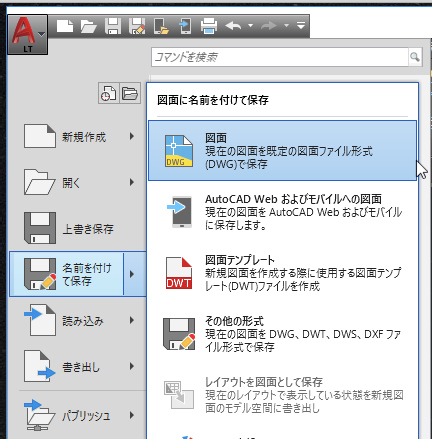Click the 新規作成 blank page icon

pos(39,136)
